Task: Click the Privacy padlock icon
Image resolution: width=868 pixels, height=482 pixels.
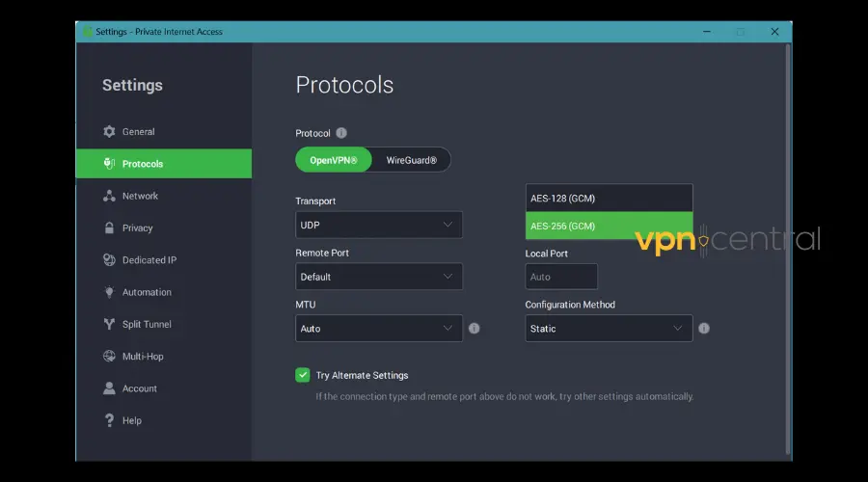Action: coord(109,228)
